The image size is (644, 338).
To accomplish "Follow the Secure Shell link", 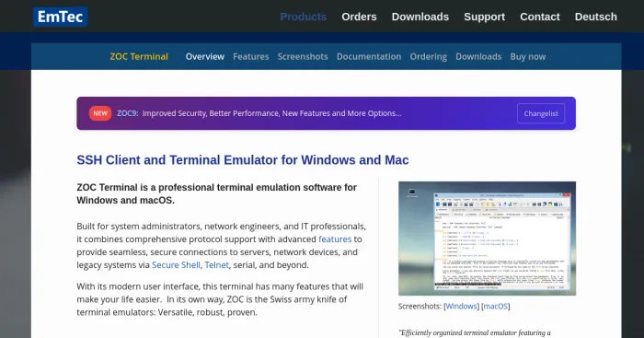I will pos(177,265).
